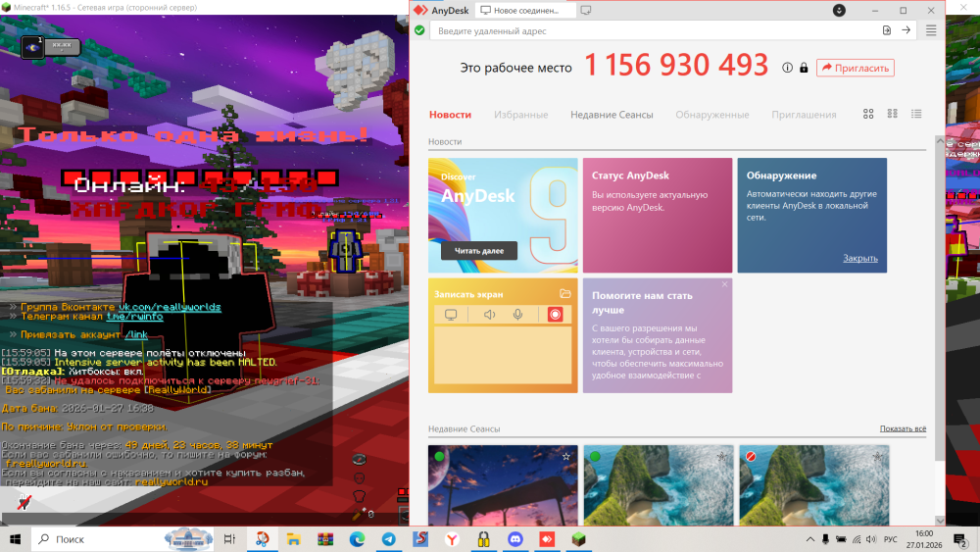980x552 pixels.
Task: Toggle screen capture in Записать экран card
Action: coord(451,315)
